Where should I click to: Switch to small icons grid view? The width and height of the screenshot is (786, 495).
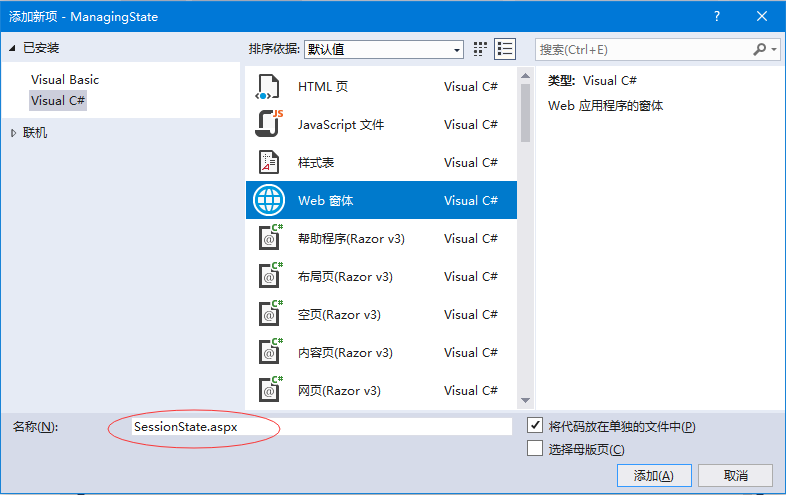tap(480, 49)
